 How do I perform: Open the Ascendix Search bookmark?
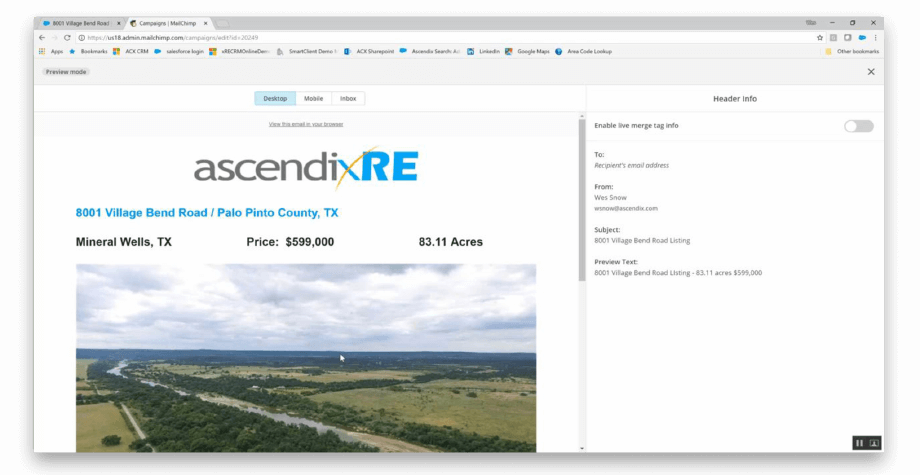tap(430, 52)
